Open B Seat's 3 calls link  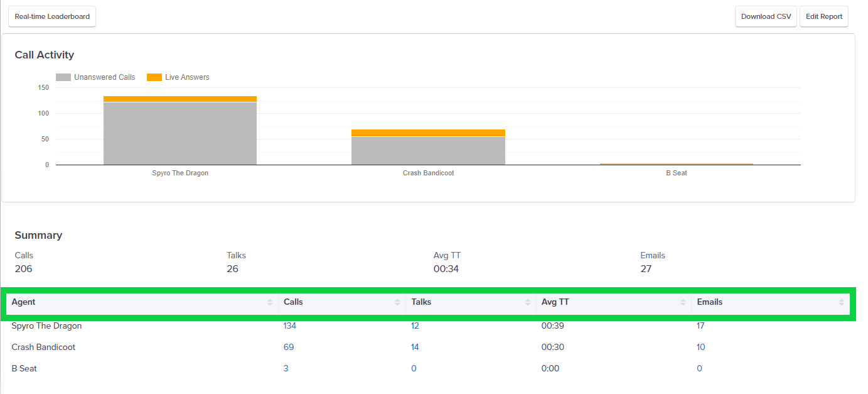[286, 368]
